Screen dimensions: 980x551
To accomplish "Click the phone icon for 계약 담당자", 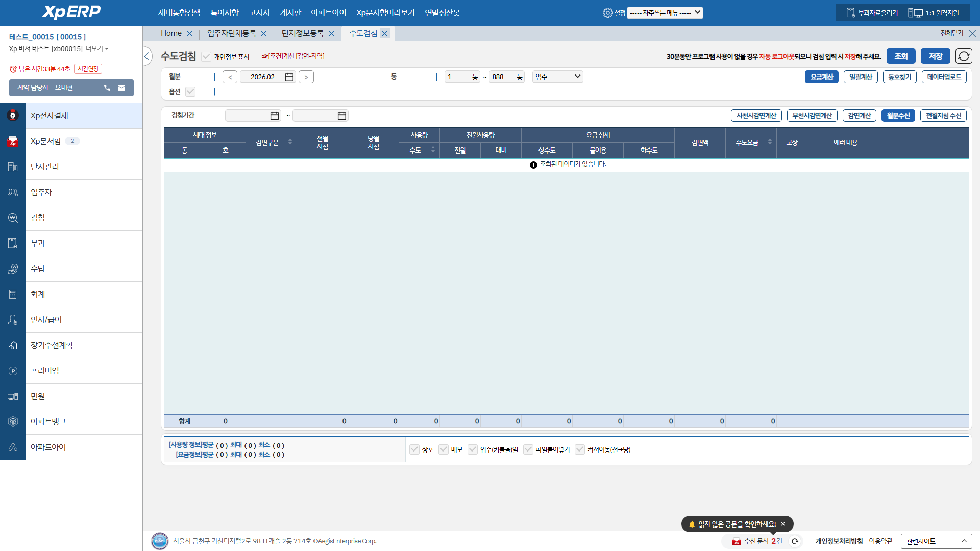I will click(x=107, y=88).
